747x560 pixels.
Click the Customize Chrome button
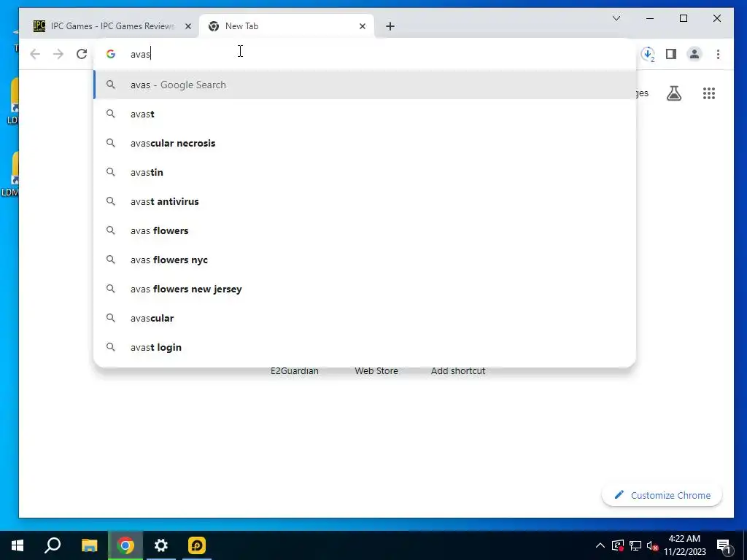click(662, 495)
